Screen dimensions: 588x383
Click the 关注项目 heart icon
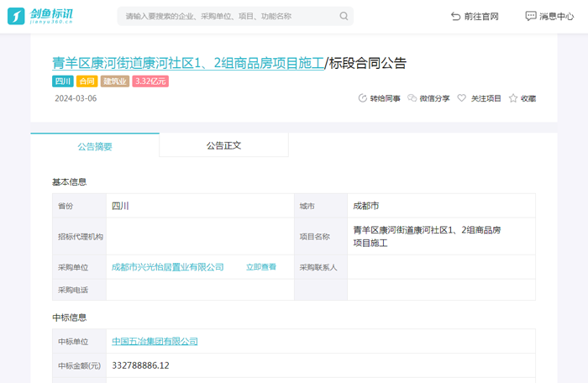(461, 98)
